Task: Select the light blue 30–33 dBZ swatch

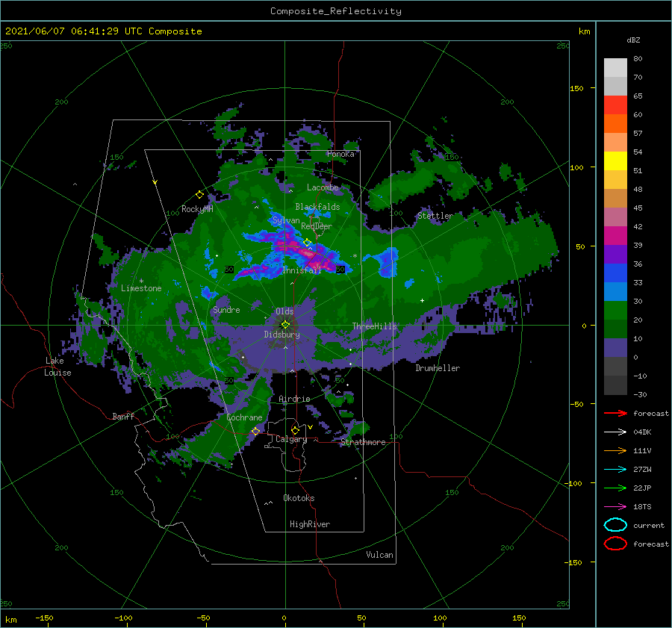Action: coord(615,291)
